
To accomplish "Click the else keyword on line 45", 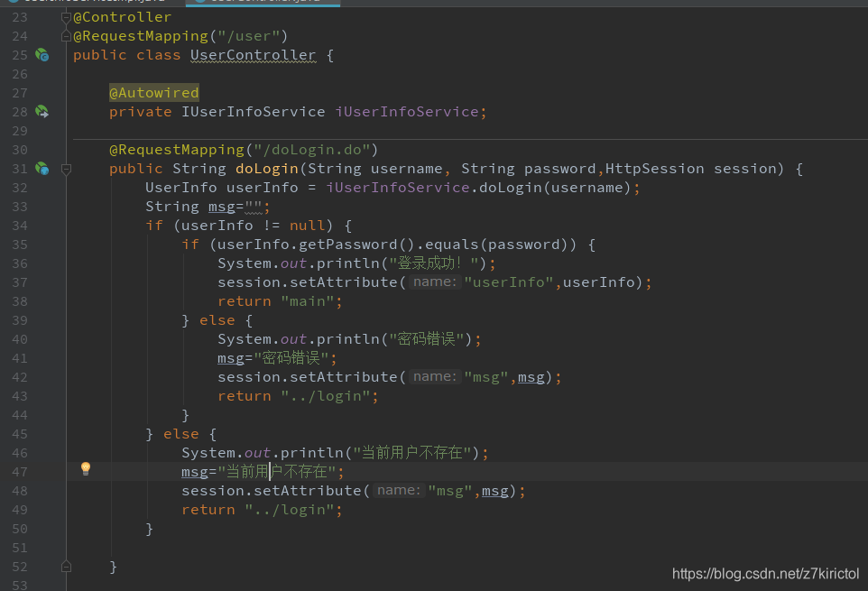I will 181,434.
